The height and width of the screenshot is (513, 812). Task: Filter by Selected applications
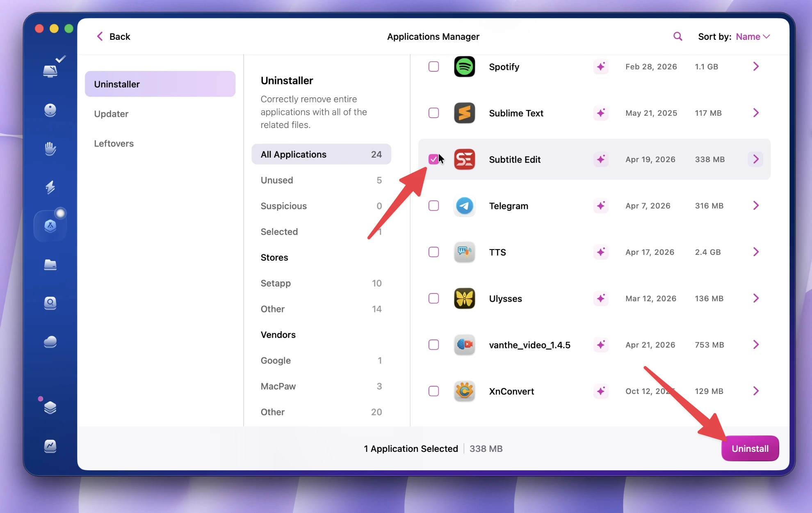(x=321, y=231)
